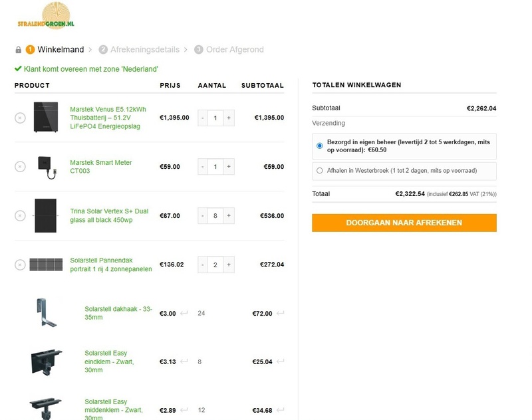Viewport: 532px width, 420px height.
Task: Click return arrow beside middenklem price €2.89
Action: pos(184,410)
